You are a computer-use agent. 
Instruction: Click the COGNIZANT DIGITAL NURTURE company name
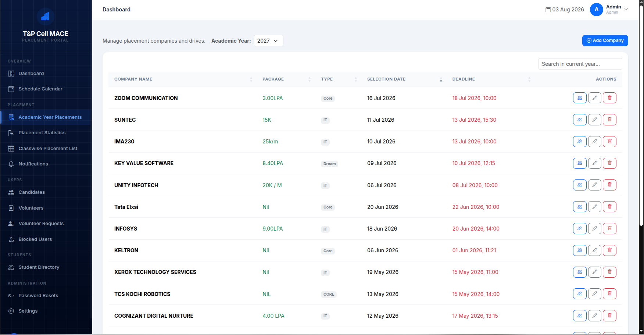[x=154, y=316]
